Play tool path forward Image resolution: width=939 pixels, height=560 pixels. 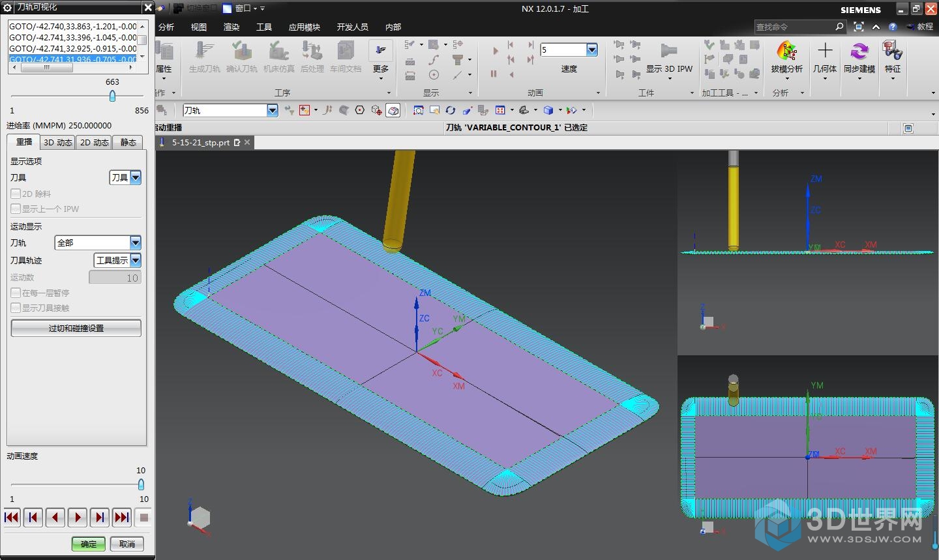pos(78,517)
